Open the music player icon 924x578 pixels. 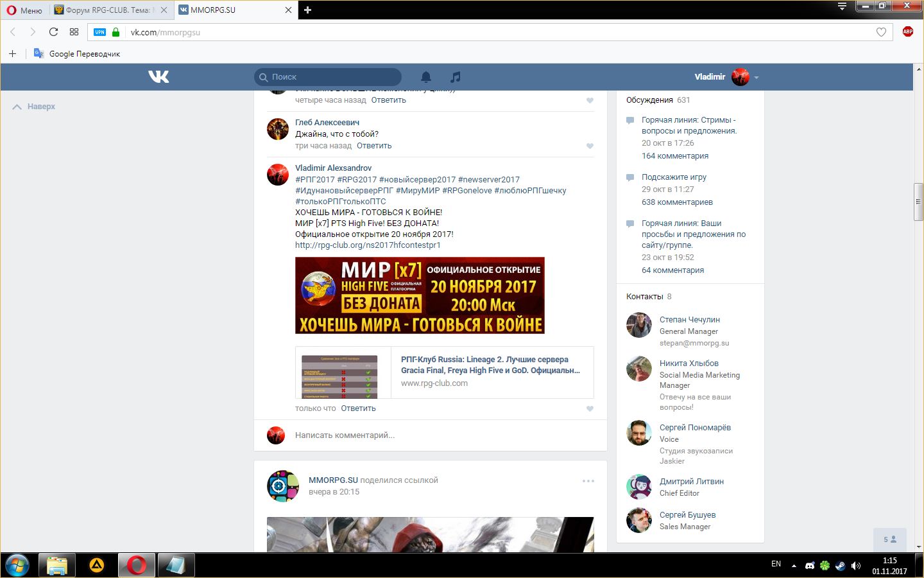(456, 77)
